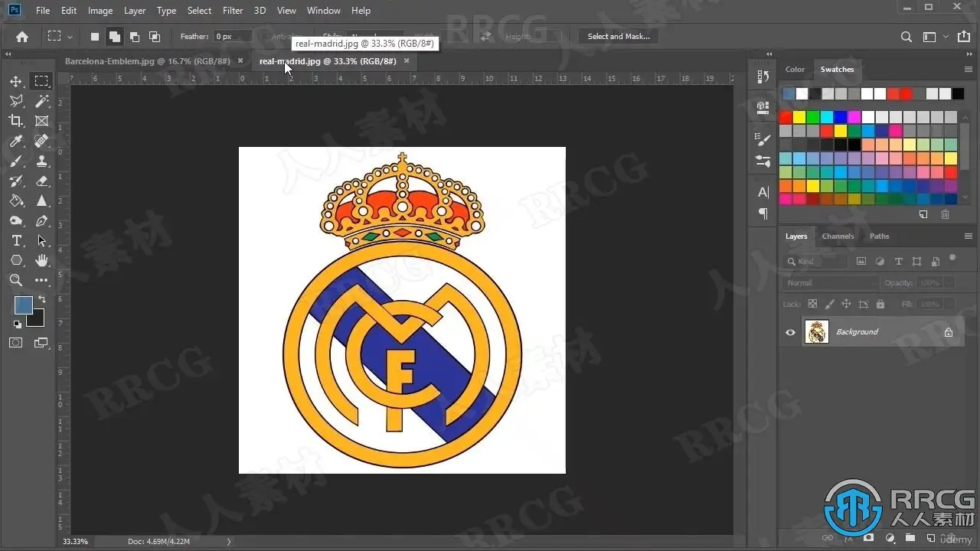The height and width of the screenshot is (551, 980).
Task: Switch to the Channels tab
Action: coord(838,236)
